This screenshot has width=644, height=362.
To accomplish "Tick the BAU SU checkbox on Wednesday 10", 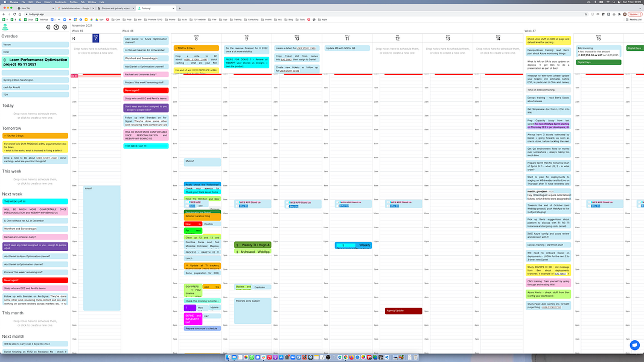I will pyautogui.click(x=287, y=206).
